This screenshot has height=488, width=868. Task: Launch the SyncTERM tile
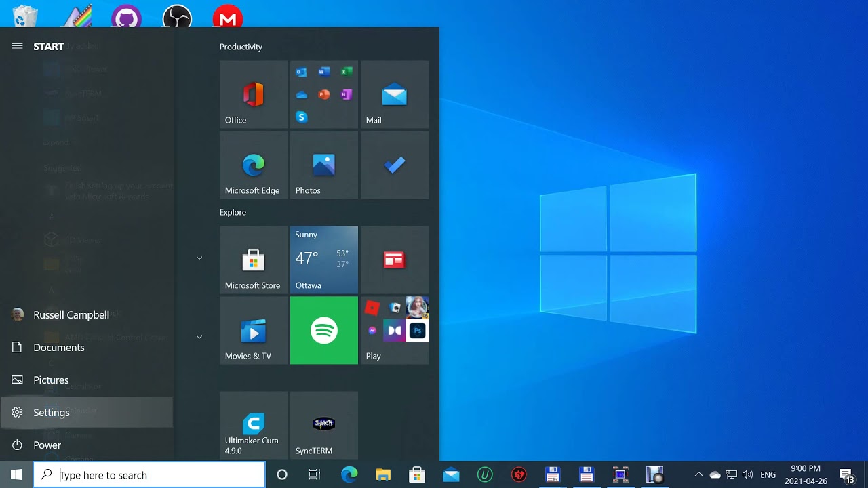pyautogui.click(x=324, y=426)
